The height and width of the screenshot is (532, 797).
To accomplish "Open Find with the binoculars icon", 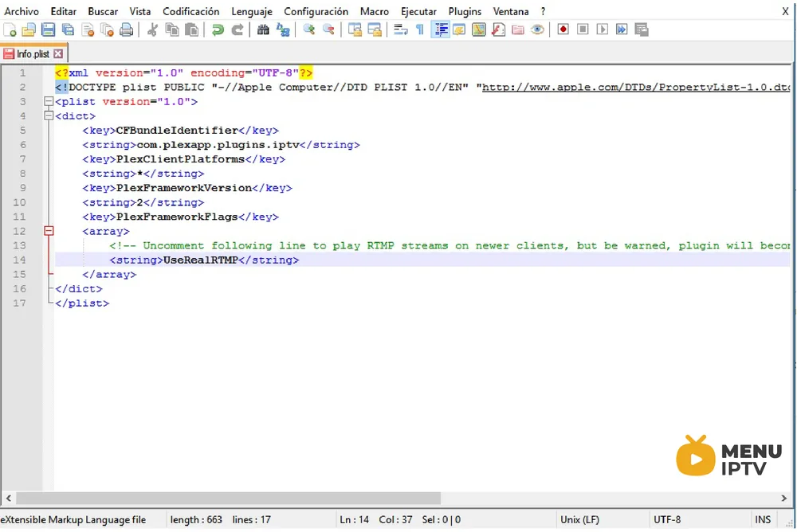I will (x=263, y=29).
